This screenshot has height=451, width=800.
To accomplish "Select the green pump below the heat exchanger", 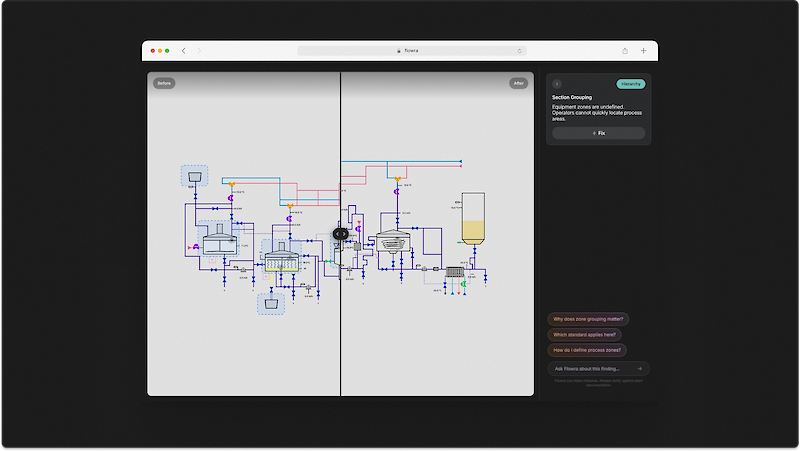I will coord(463,284).
